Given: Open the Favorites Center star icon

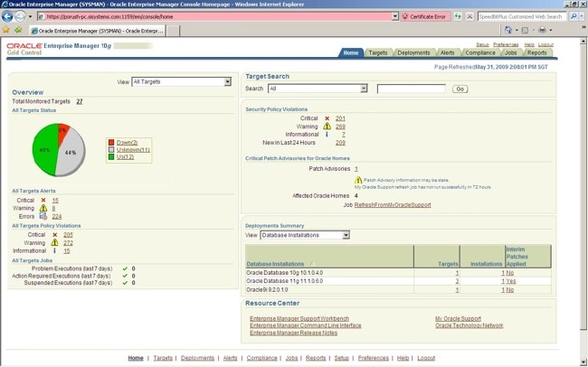Looking at the screenshot, I should click(x=6, y=30).
